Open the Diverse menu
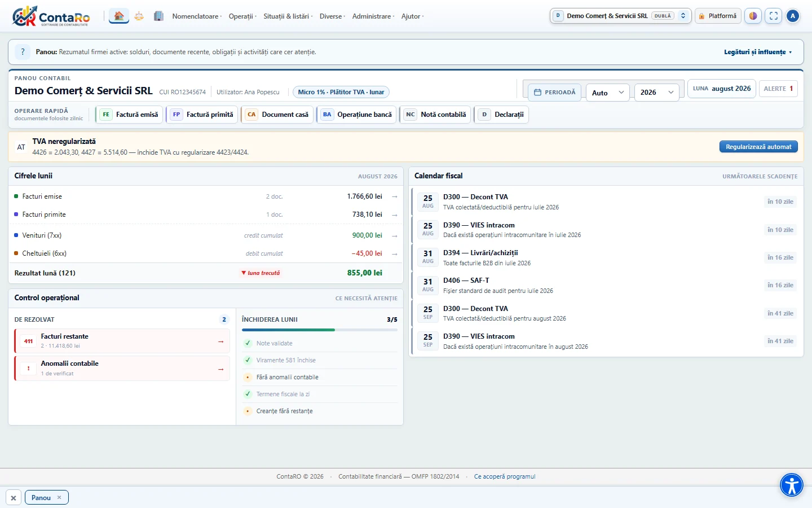812x508 pixels. tap(332, 16)
